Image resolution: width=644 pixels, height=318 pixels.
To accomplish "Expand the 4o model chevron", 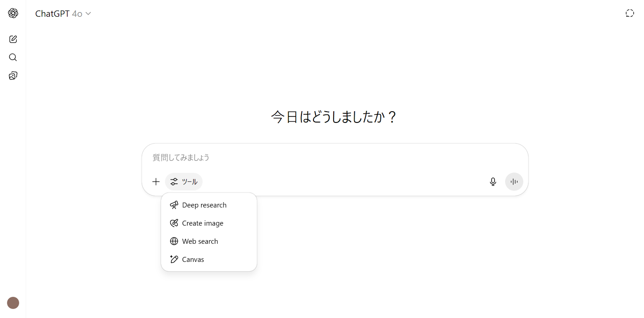I will [x=88, y=13].
